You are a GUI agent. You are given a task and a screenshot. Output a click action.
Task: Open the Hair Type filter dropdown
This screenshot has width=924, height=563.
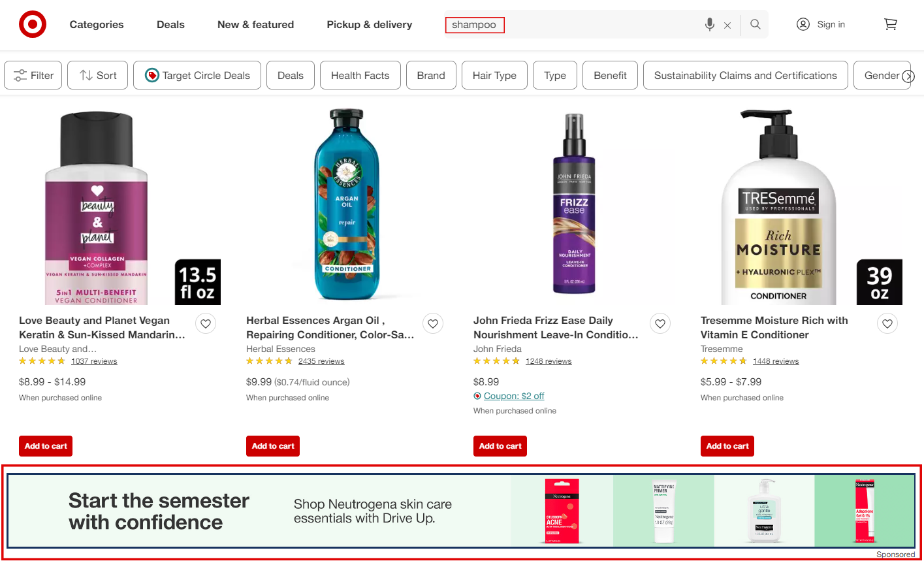coord(494,75)
